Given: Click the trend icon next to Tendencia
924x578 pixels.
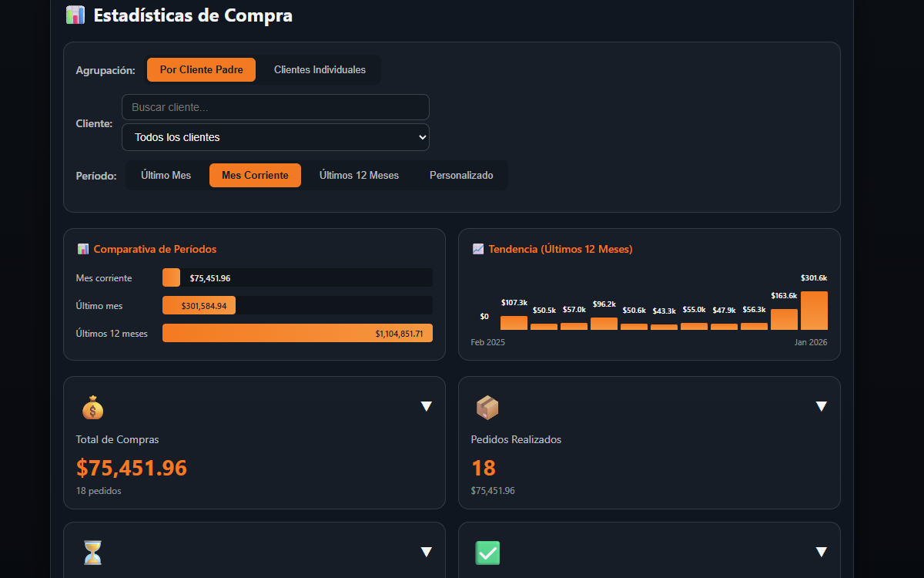Looking at the screenshot, I should (478, 249).
